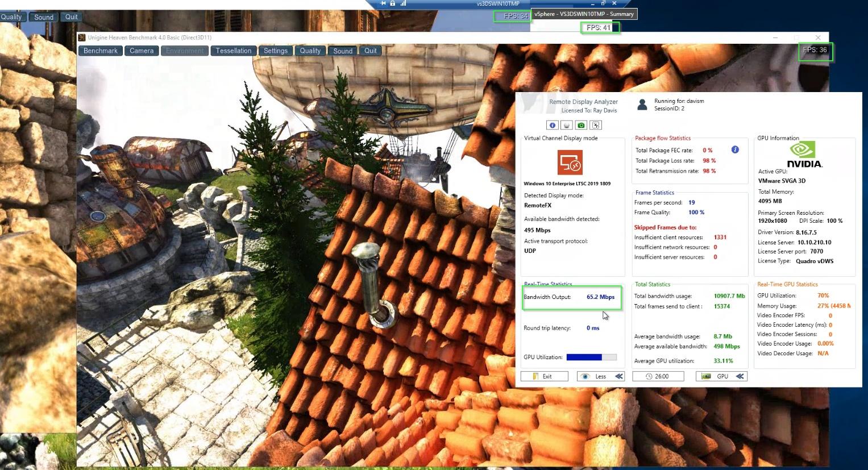Click the driver version '8.16.7.5' text
Screen dimensions: 868x470
[806, 232]
